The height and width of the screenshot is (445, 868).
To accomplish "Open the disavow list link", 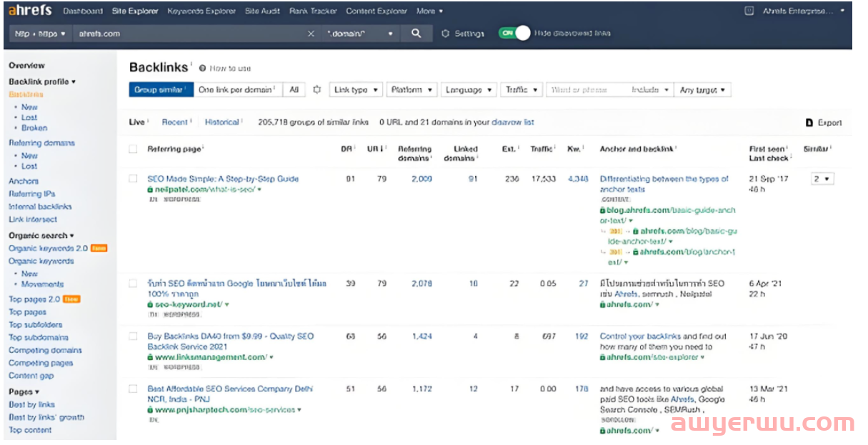I will tap(513, 122).
